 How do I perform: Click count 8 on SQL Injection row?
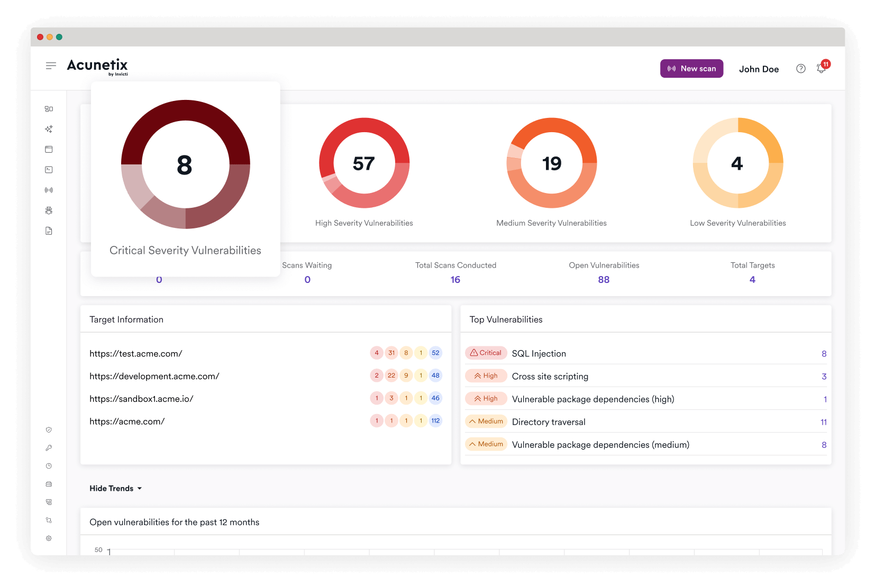[824, 354]
